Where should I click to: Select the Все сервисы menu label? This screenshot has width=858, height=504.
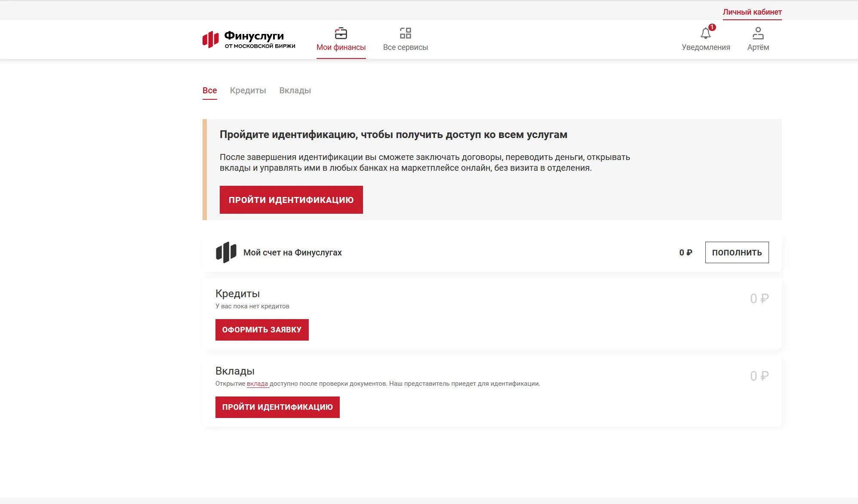(x=406, y=47)
